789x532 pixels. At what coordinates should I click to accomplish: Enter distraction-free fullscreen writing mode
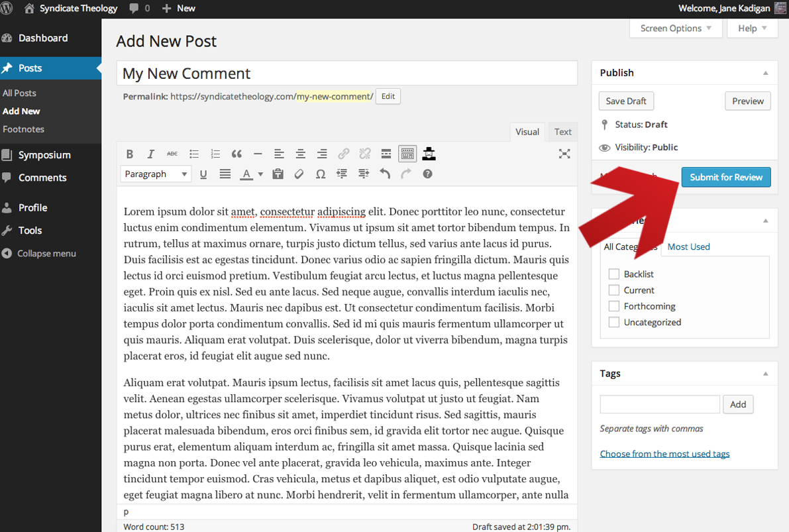tap(564, 154)
